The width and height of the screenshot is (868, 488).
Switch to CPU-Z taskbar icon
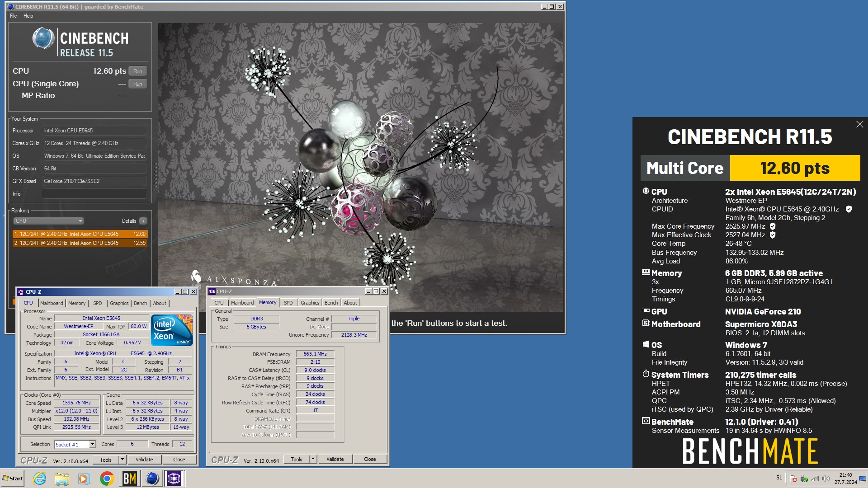tap(174, 479)
